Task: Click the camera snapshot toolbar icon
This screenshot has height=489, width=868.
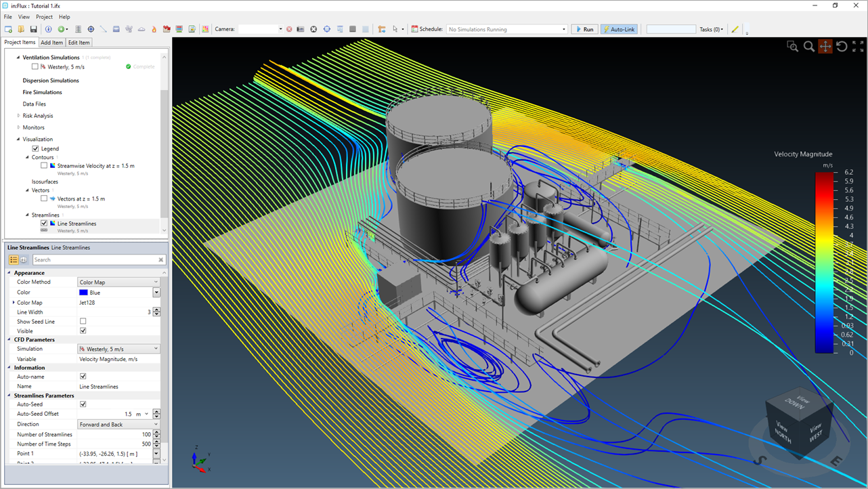Action: [301, 29]
